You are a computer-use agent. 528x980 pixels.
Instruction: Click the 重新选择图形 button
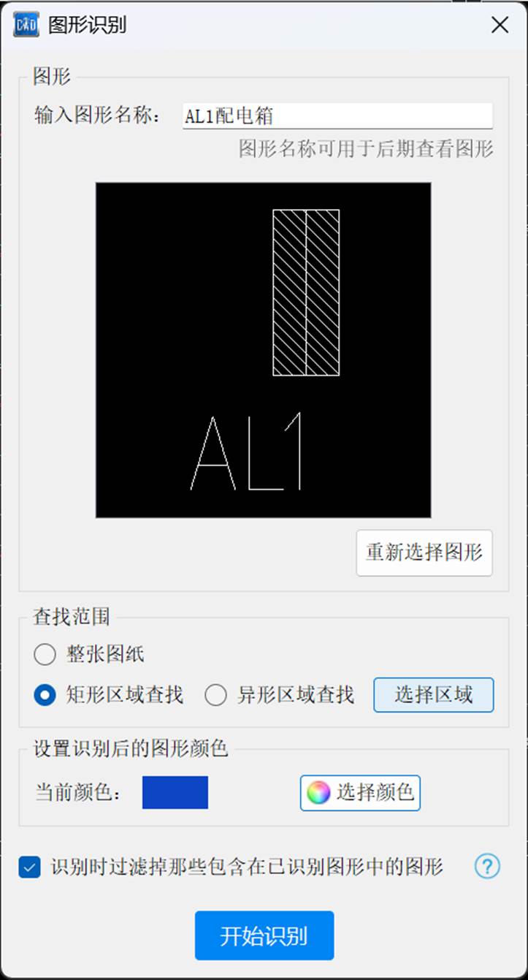click(x=424, y=553)
